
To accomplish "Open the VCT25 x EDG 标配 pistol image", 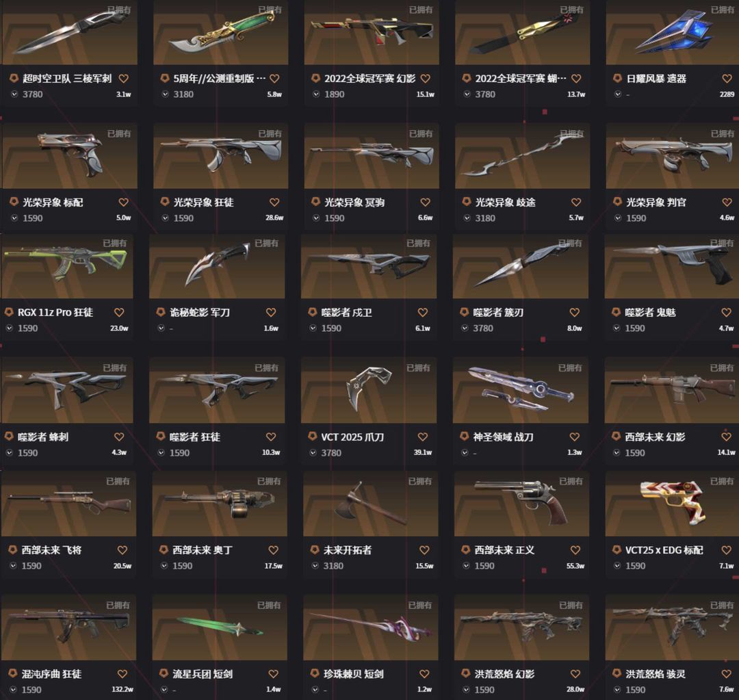I will coord(672,504).
